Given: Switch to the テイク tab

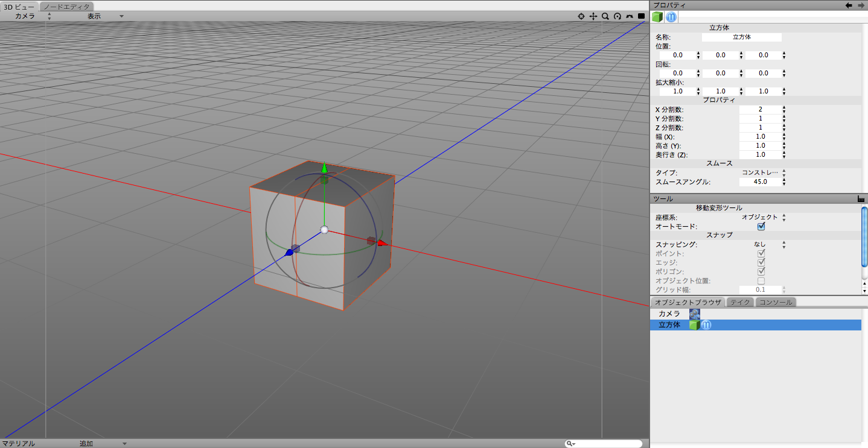Looking at the screenshot, I should click(x=740, y=302).
